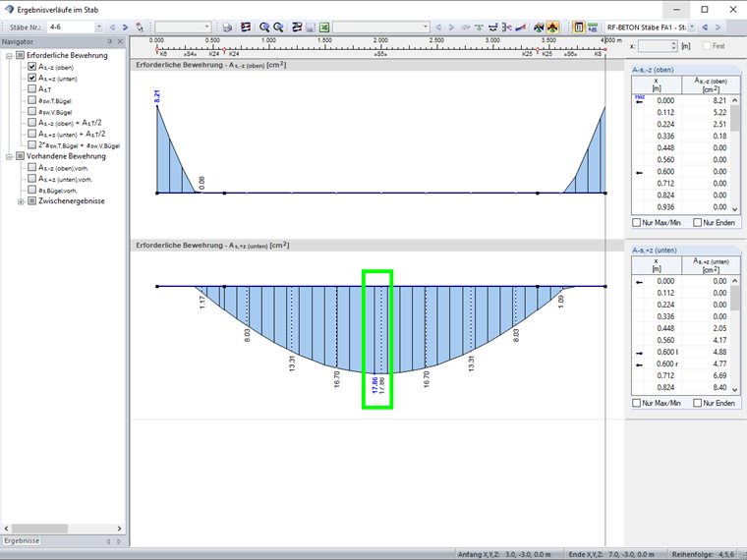Click the print icon in toolbar
Image resolution: width=747 pixels, height=560 pixels.
[x=227, y=28]
